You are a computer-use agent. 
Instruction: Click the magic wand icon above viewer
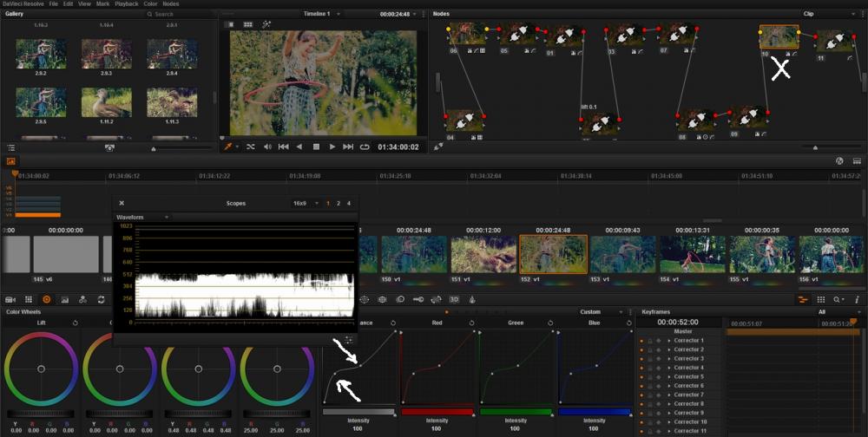coord(266,24)
